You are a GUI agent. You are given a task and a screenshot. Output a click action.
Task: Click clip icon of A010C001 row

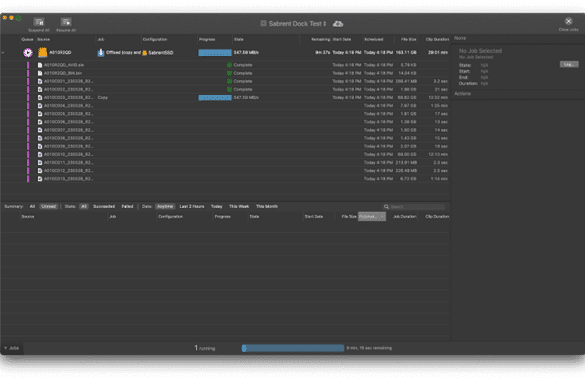point(40,81)
